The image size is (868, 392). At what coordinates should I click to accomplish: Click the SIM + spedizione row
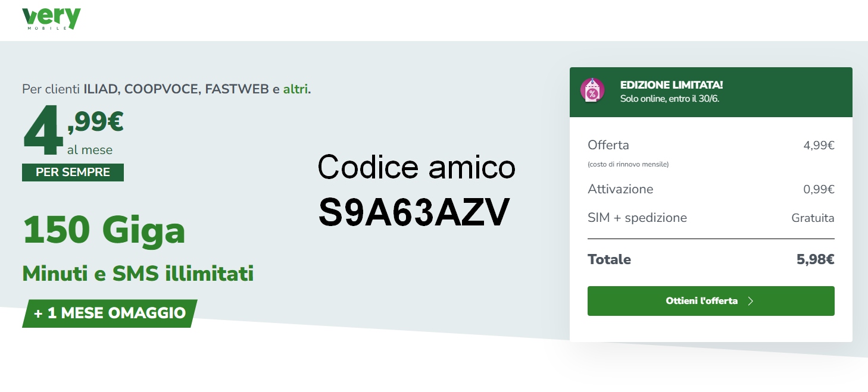click(x=711, y=218)
